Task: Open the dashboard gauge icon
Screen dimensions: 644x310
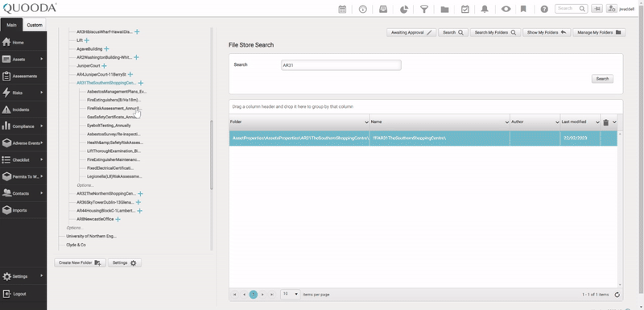Action: tap(363, 9)
